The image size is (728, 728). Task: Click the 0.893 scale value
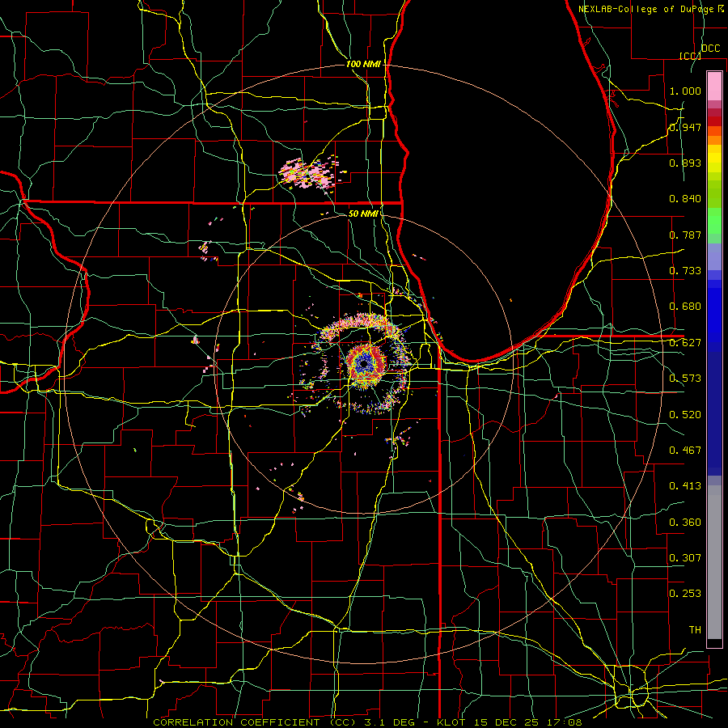coord(685,163)
